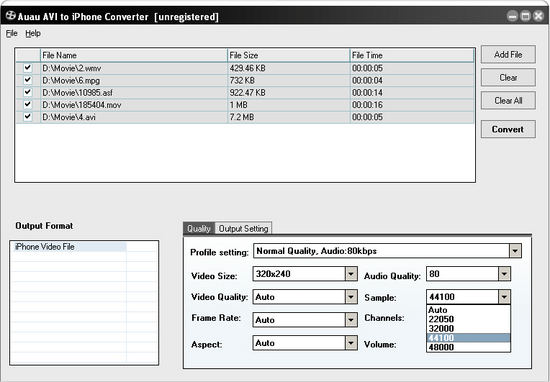Select 22050 sample rate option
This screenshot has width=550, height=382.
point(468,319)
